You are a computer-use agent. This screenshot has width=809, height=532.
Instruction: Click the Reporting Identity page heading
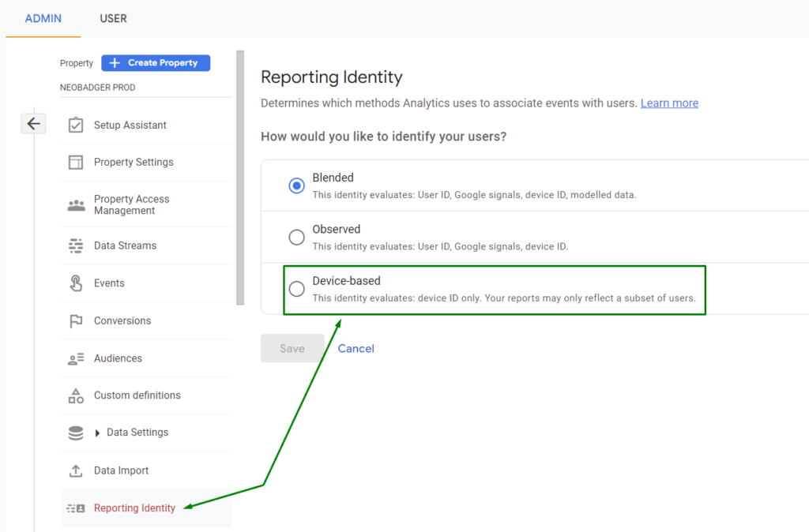pos(331,77)
